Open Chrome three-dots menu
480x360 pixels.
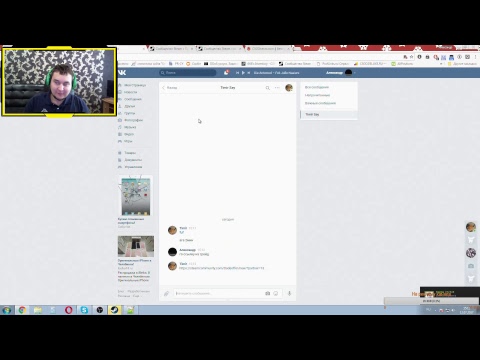coord(476,57)
